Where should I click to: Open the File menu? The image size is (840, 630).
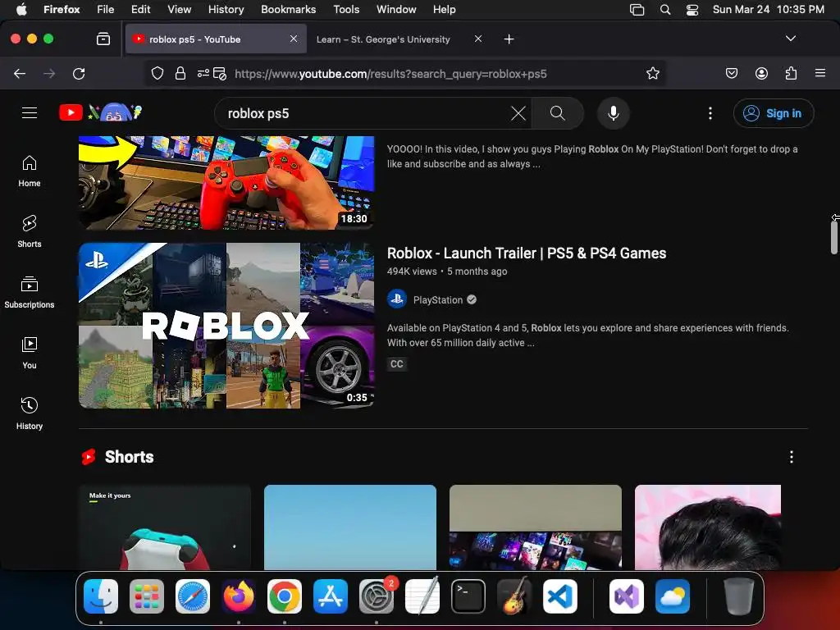coord(106,10)
